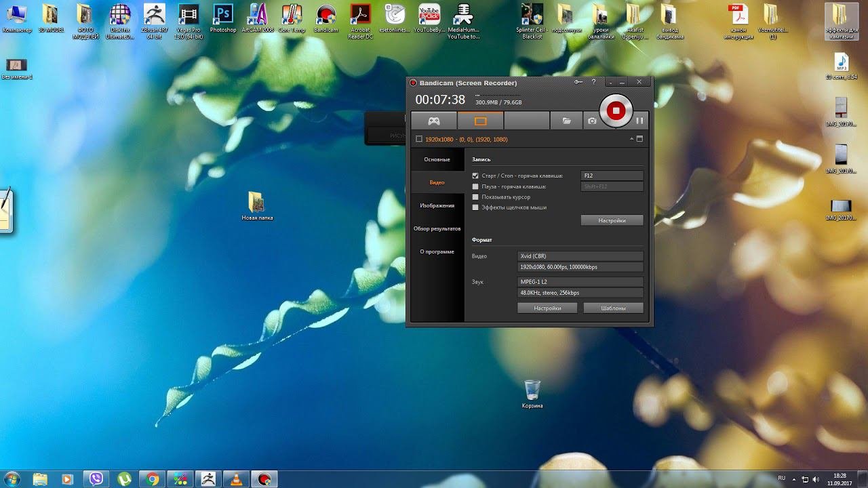Pause the Bandicam recording
This screenshot has width=868, height=488.
[x=639, y=121]
